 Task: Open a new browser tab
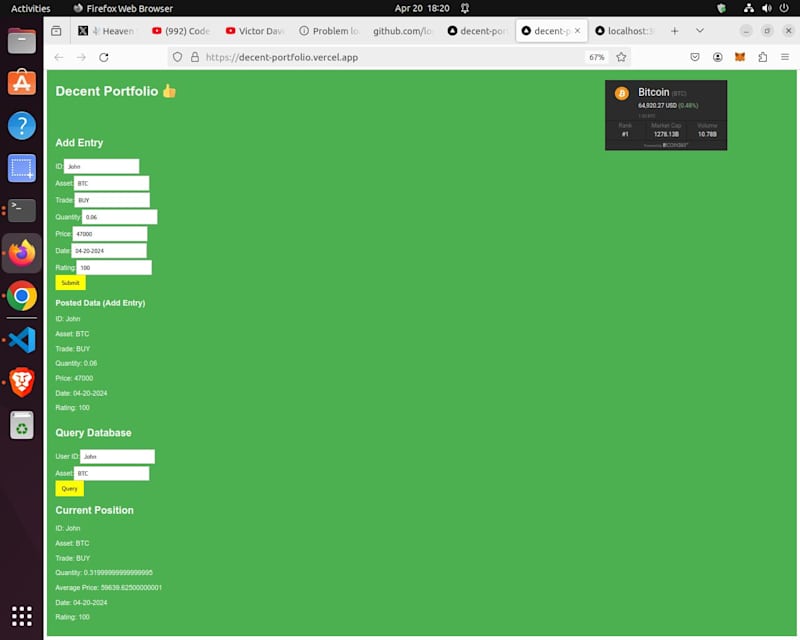tap(674, 31)
